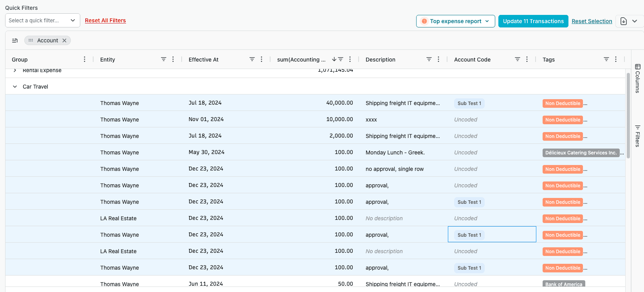Collapse the Car Travel group
644x292 pixels.
point(15,87)
